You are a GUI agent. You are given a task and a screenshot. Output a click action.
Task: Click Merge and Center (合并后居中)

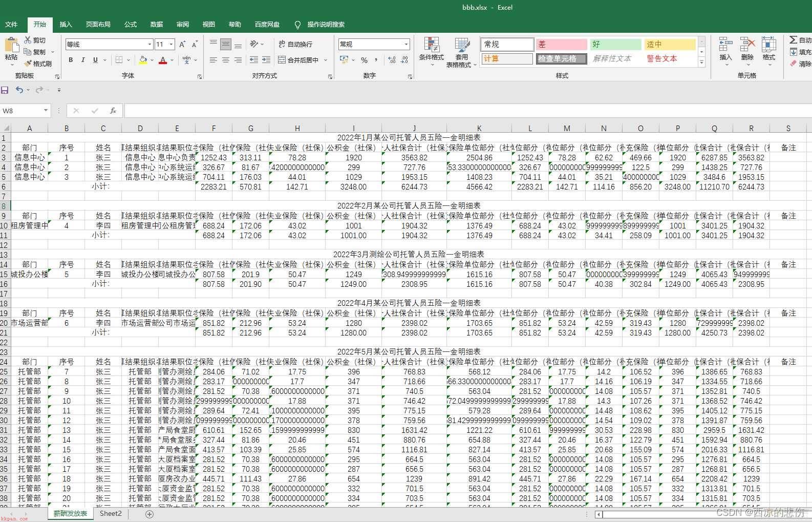[x=298, y=60]
